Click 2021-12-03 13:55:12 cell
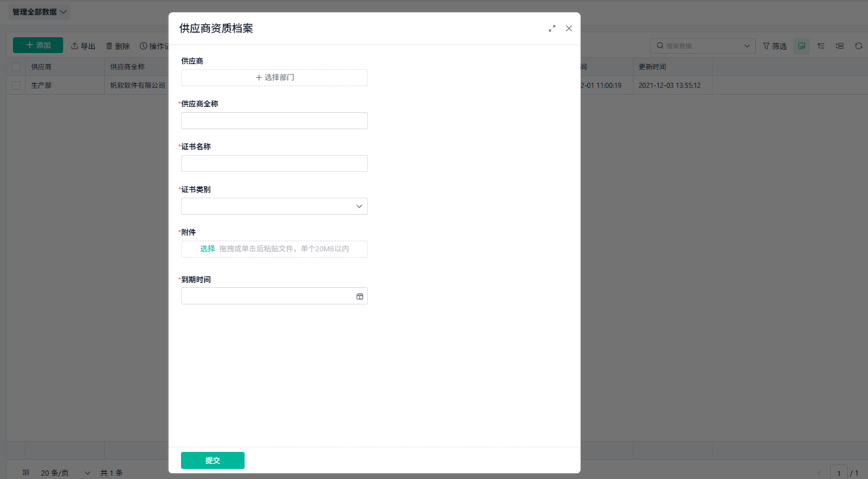The image size is (868, 479). tap(673, 85)
